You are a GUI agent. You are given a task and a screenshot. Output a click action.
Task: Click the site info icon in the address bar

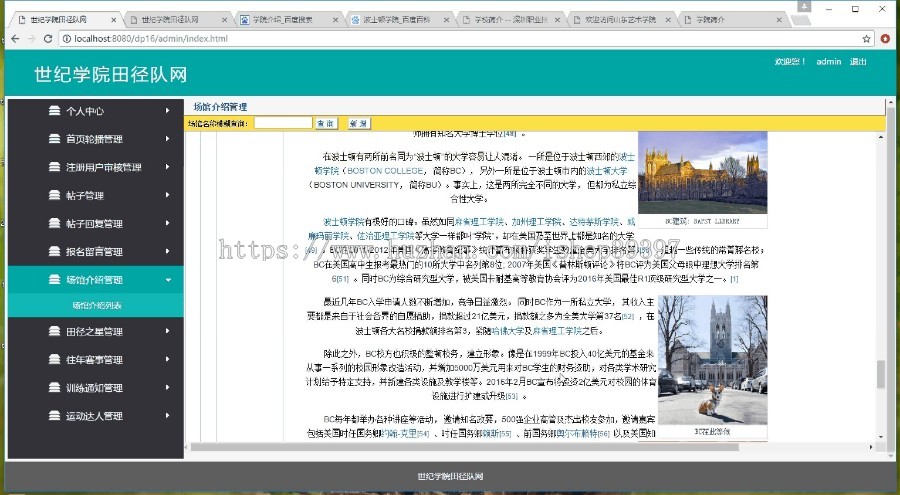pyautogui.click(x=67, y=38)
